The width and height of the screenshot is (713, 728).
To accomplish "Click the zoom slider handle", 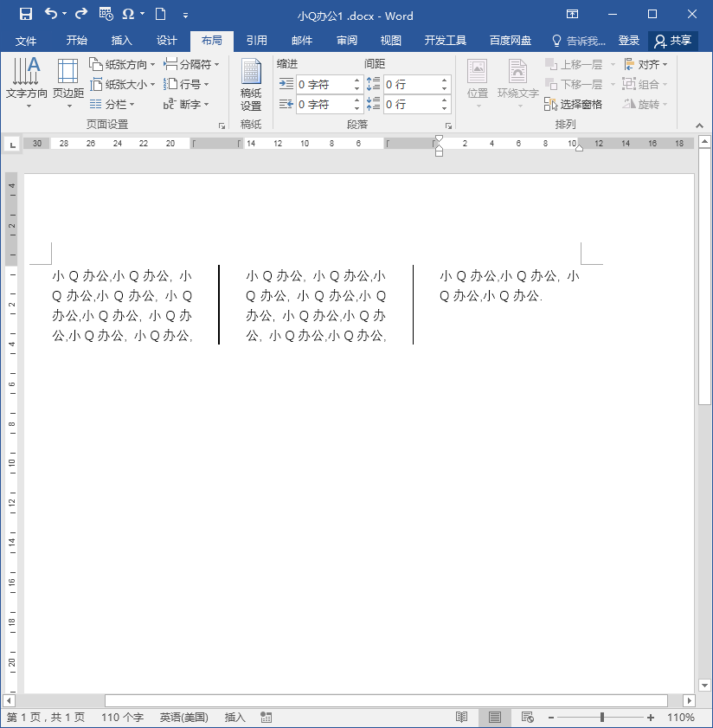I will 602,718.
